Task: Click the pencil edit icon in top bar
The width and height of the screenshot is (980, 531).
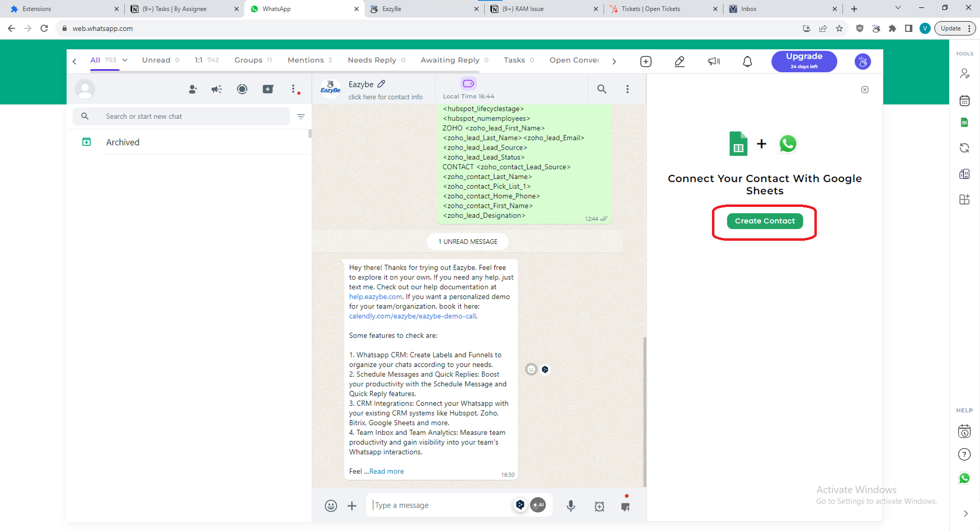Action: pyautogui.click(x=679, y=61)
